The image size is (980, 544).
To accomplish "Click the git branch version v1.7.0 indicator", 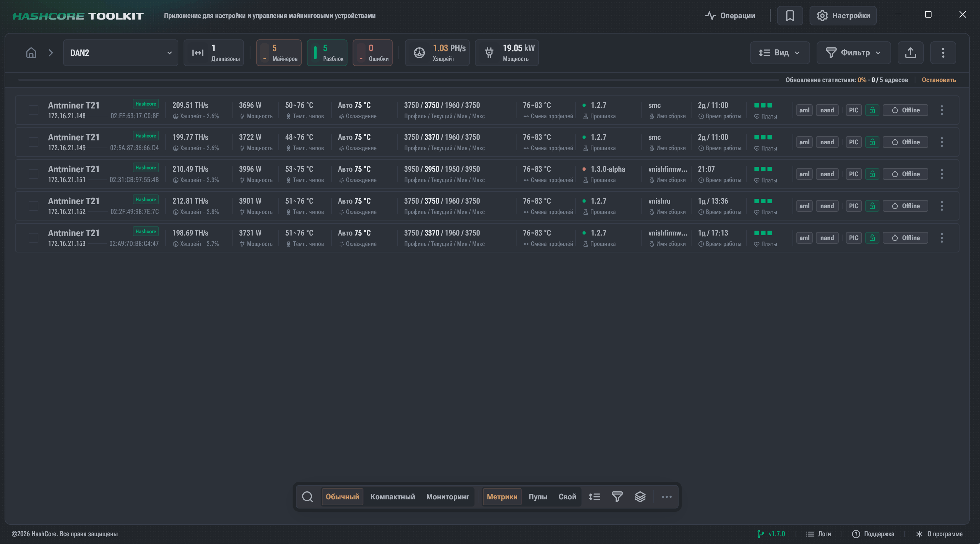I will coord(771,534).
